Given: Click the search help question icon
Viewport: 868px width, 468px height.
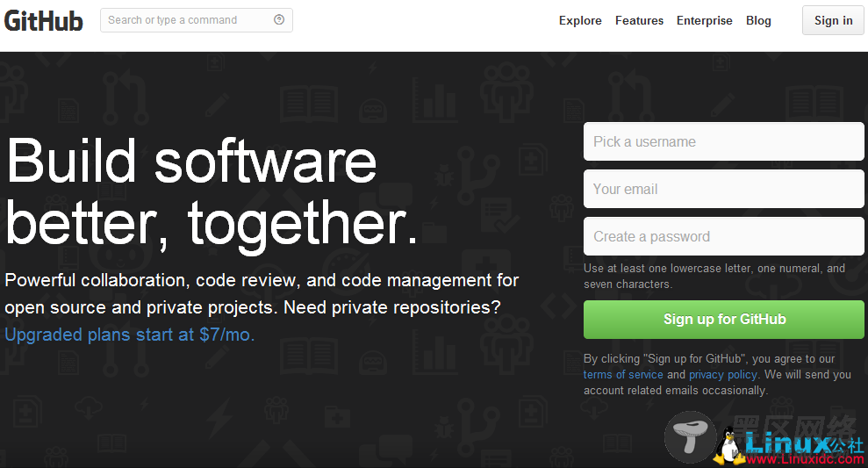Looking at the screenshot, I should click(279, 20).
